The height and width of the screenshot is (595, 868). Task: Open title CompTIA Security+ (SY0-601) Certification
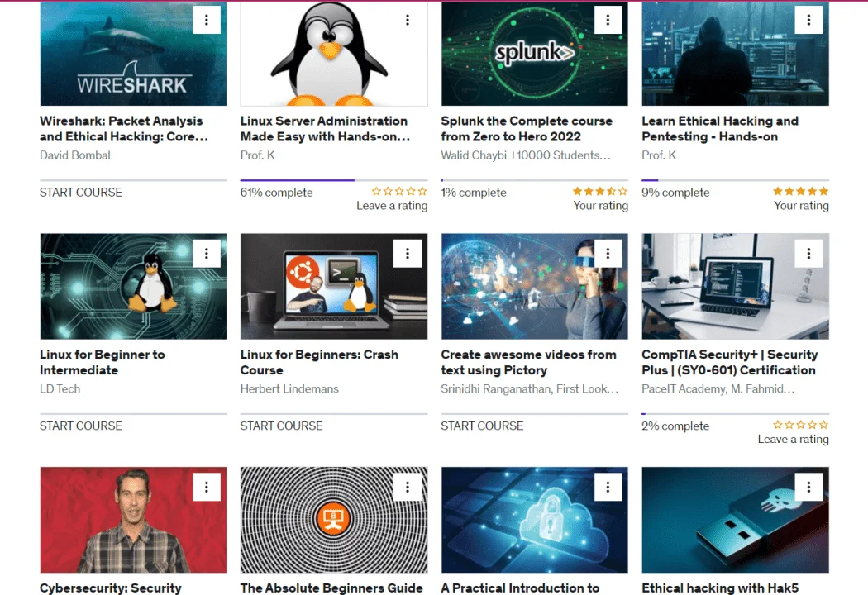coord(730,363)
